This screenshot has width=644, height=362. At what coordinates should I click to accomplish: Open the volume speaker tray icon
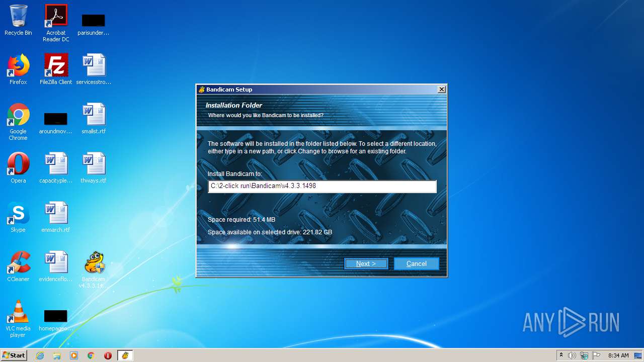[x=572, y=355]
